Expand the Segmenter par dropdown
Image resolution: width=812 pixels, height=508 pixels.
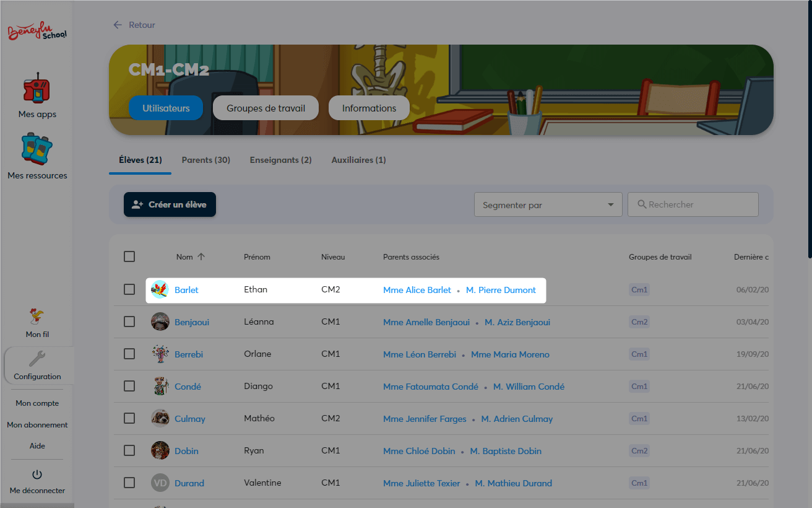548,204
